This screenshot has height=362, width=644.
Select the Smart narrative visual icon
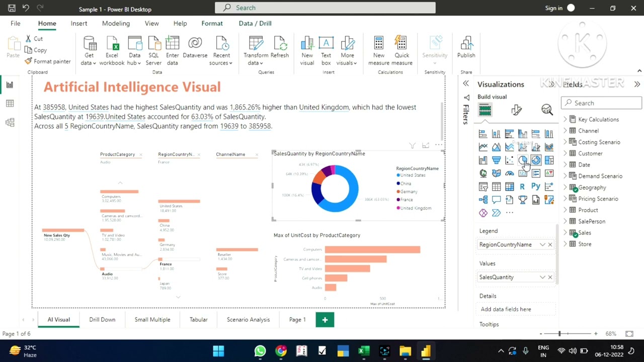(x=510, y=200)
